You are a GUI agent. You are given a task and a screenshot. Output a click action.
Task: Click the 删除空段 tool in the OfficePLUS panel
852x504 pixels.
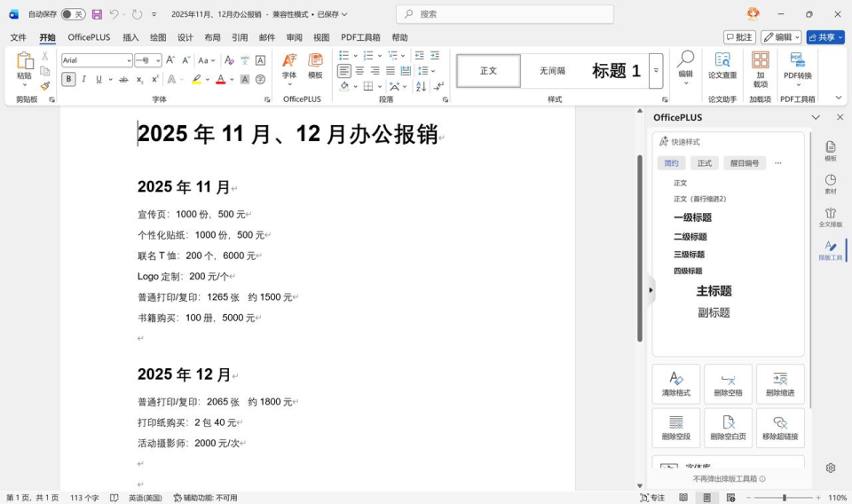coord(676,428)
